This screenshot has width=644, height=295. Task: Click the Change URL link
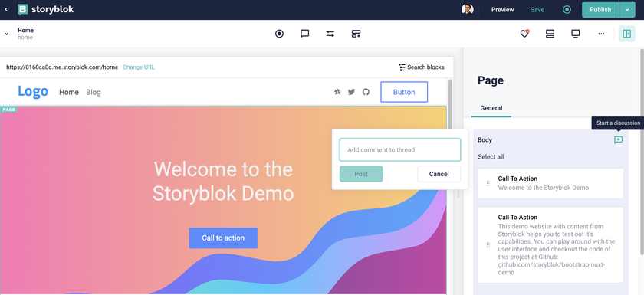click(139, 67)
